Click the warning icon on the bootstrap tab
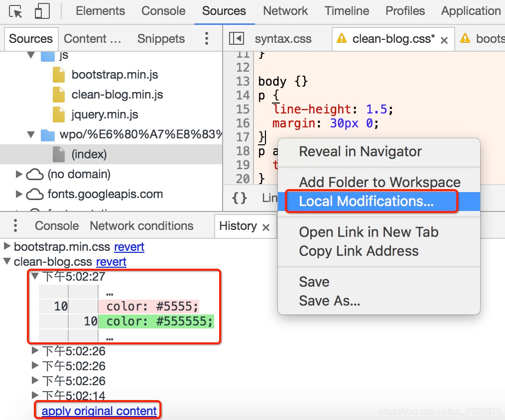505x420 pixels. click(465, 38)
